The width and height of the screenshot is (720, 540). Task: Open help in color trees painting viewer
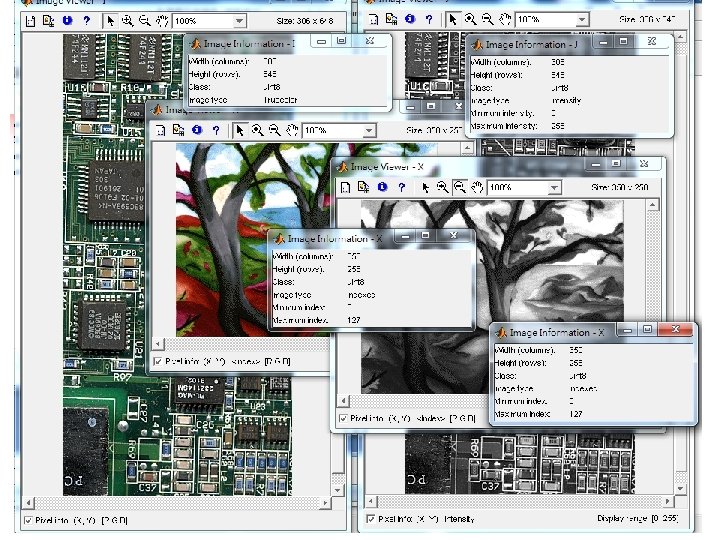216,130
